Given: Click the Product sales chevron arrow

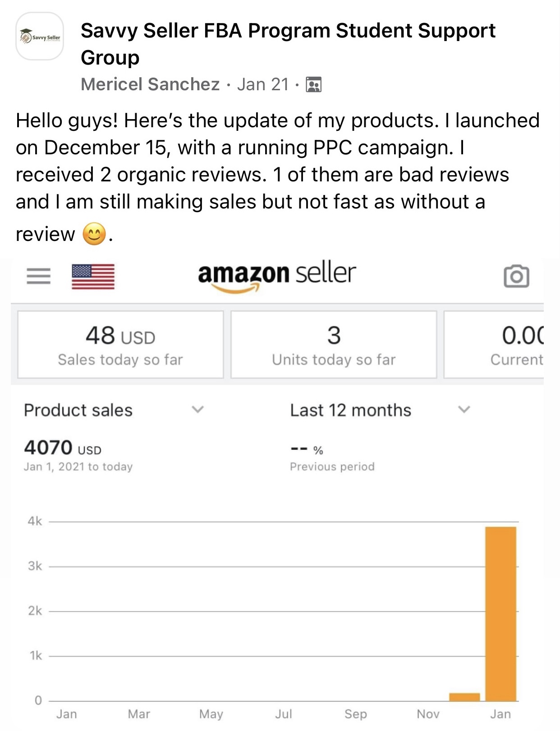Looking at the screenshot, I should (x=197, y=410).
